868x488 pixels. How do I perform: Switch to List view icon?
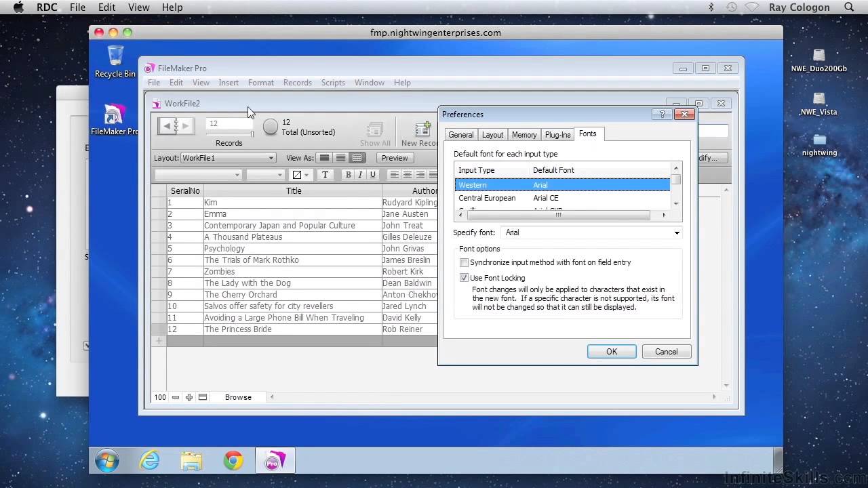click(341, 158)
